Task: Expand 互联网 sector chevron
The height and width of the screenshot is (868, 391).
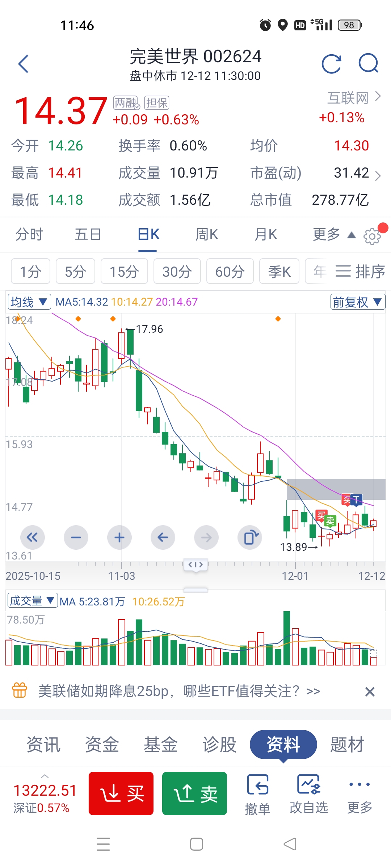Action: point(378,96)
